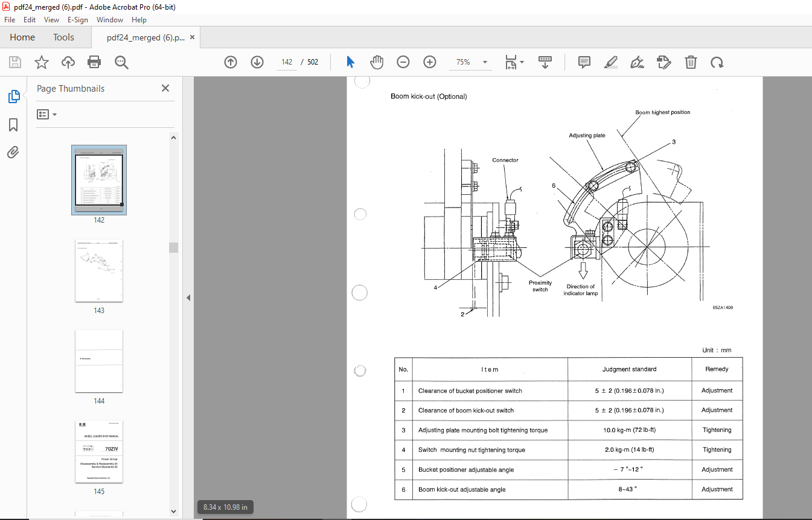Show Page Thumbnails panel icon in sidebar
This screenshot has height=520, width=812.
click(13, 97)
